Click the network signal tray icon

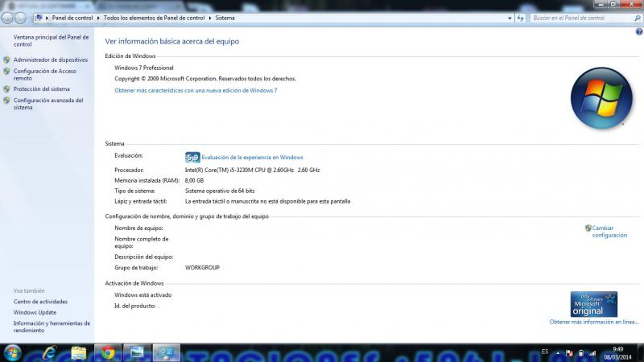pyautogui.click(x=592, y=353)
